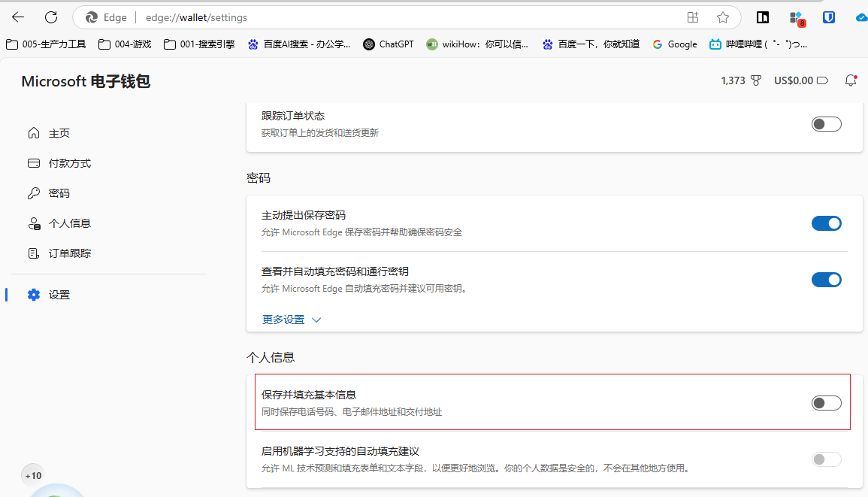Viewport: 868px width, 497px height.
Task: Click the +10 badge at bottom left
Action: pos(33,475)
